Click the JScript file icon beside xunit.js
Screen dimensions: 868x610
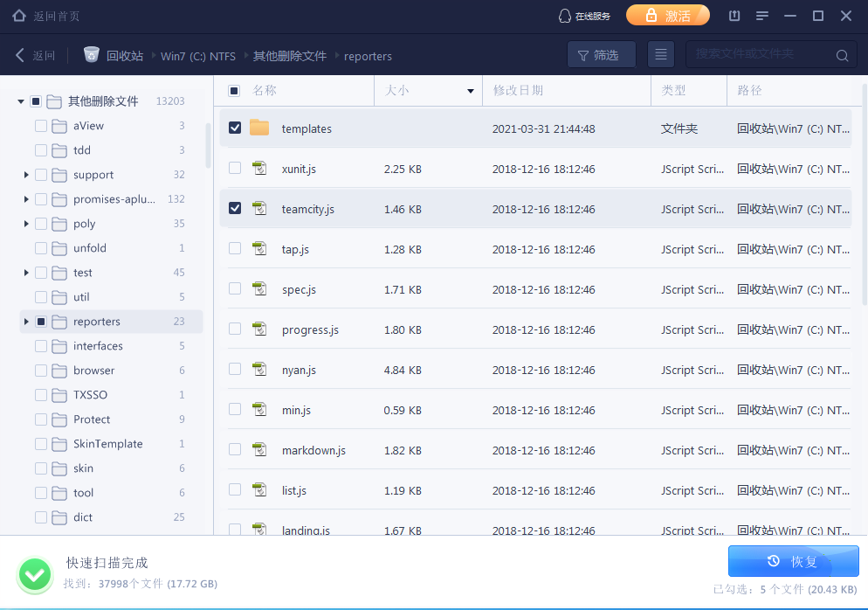point(259,168)
